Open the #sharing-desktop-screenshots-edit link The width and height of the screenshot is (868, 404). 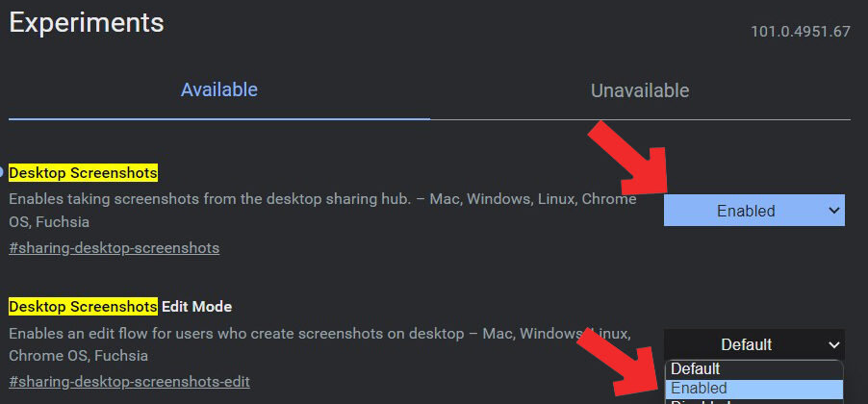click(x=129, y=382)
